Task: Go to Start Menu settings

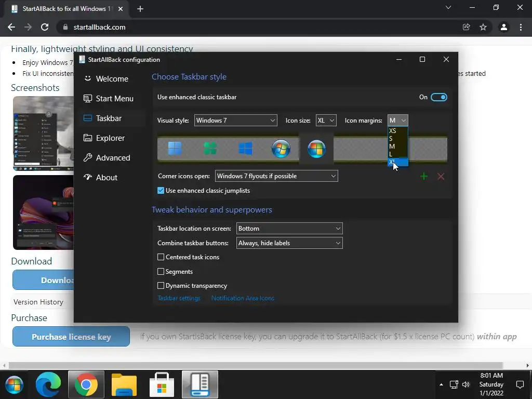Action: click(x=112, y=98)
